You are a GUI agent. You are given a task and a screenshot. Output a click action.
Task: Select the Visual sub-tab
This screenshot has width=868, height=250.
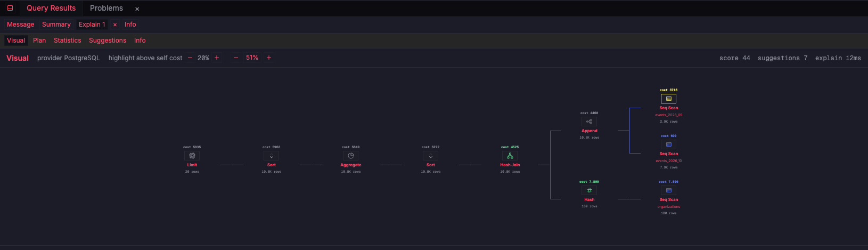coord(16,41)
